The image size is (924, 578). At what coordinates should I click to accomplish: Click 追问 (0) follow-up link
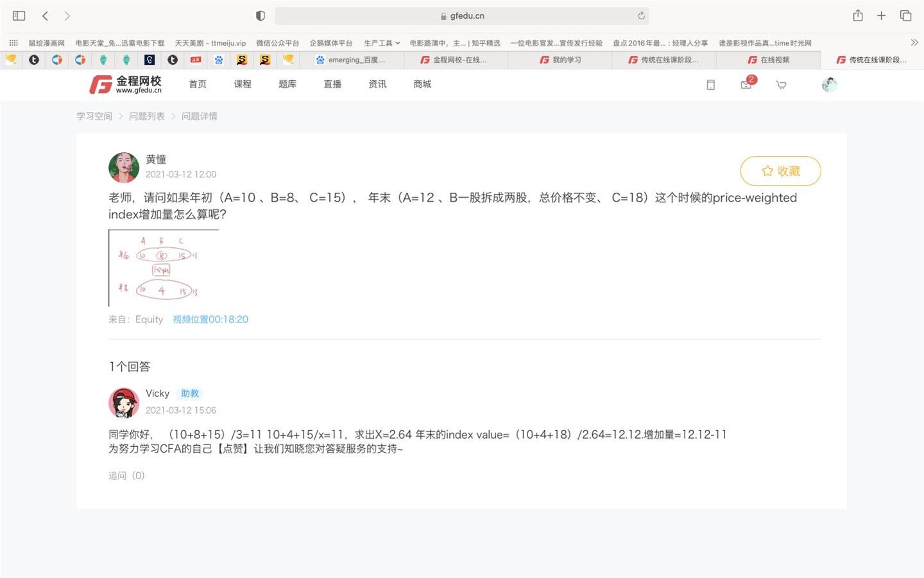[x=126, y=475]
